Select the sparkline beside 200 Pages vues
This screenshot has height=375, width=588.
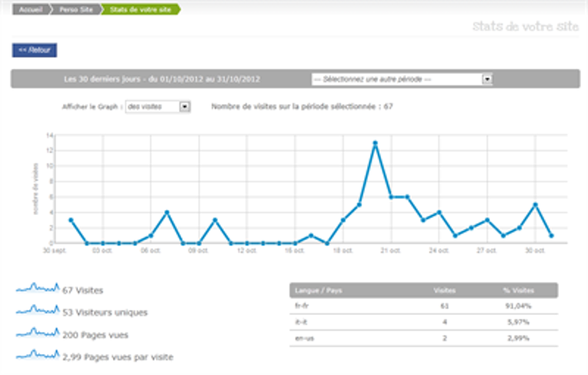38,333
